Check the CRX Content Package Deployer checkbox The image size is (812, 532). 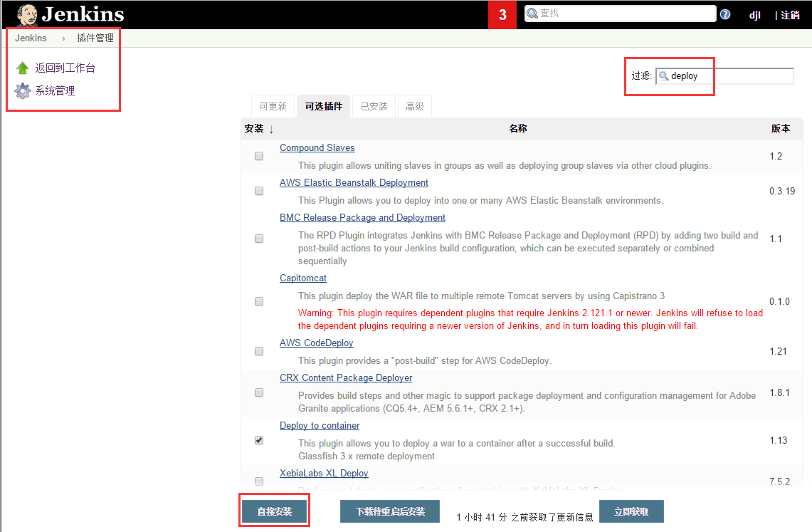pyautogui.click(x=259, y=392)
